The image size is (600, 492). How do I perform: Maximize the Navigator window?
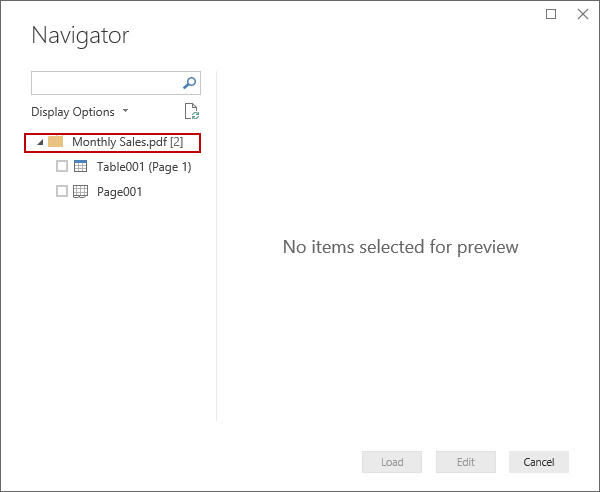[551, 14]
